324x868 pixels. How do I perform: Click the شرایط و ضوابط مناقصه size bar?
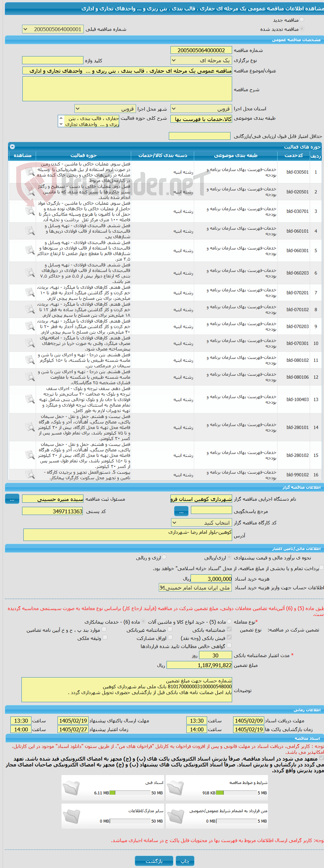click(237, 793)
